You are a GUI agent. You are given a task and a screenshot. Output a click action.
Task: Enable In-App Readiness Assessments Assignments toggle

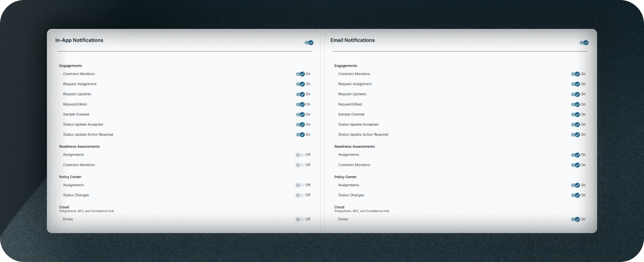point(300,155)
